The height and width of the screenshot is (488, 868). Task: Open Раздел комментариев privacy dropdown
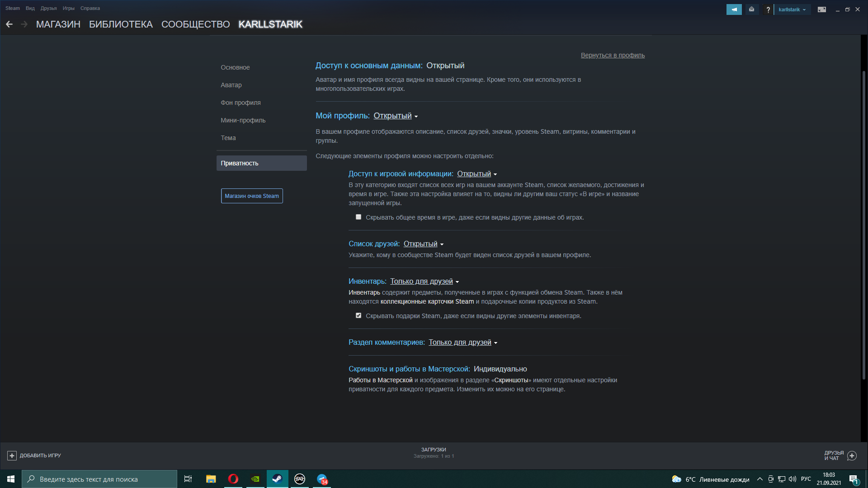pos(463,343)
